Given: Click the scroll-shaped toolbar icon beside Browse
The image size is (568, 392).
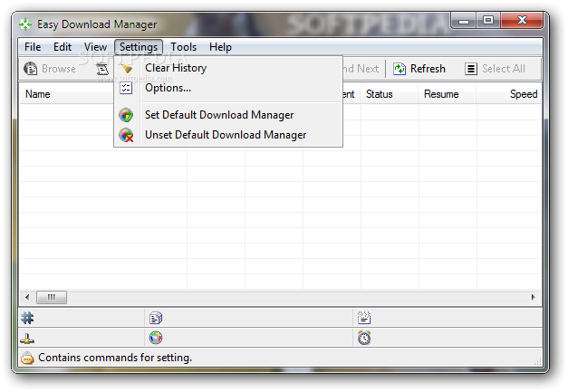Looking at the screenshot, I should 102,69.
